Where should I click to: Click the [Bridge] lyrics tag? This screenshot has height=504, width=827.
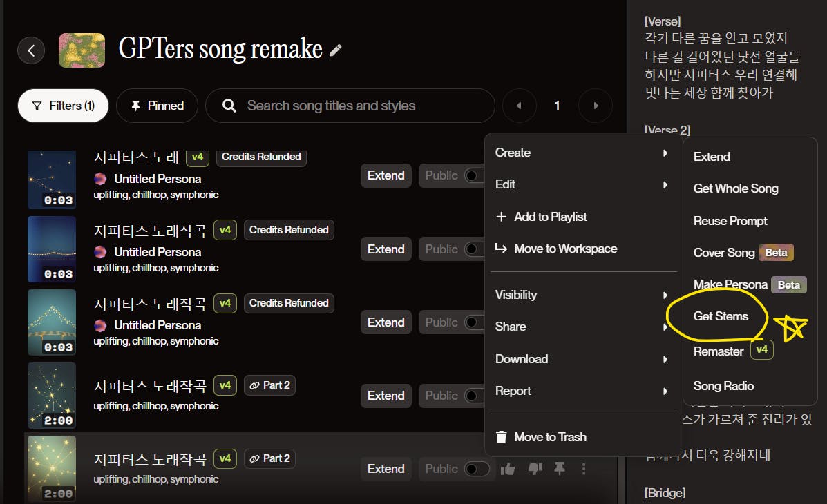665,493
